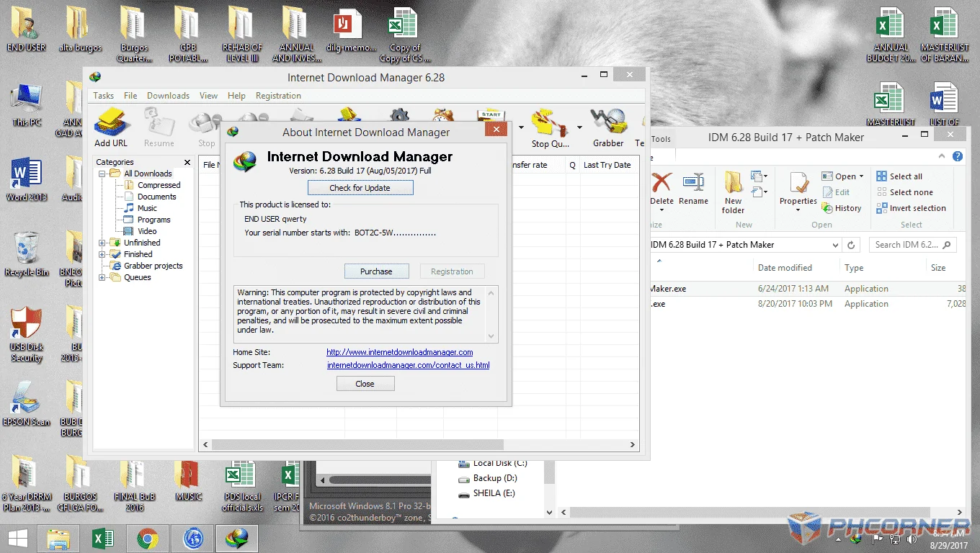Click the Close button in About dialog

click(x=365, y=384)
